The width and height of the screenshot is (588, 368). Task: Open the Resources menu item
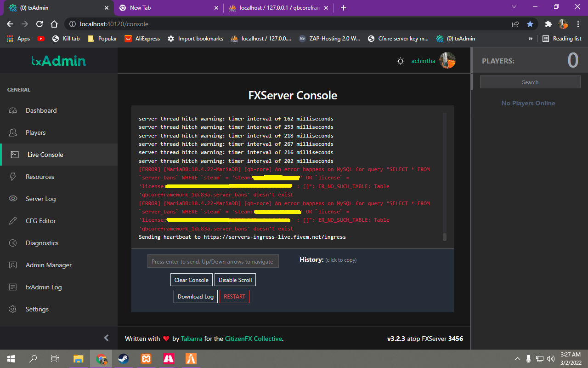[x=59, y=177]
